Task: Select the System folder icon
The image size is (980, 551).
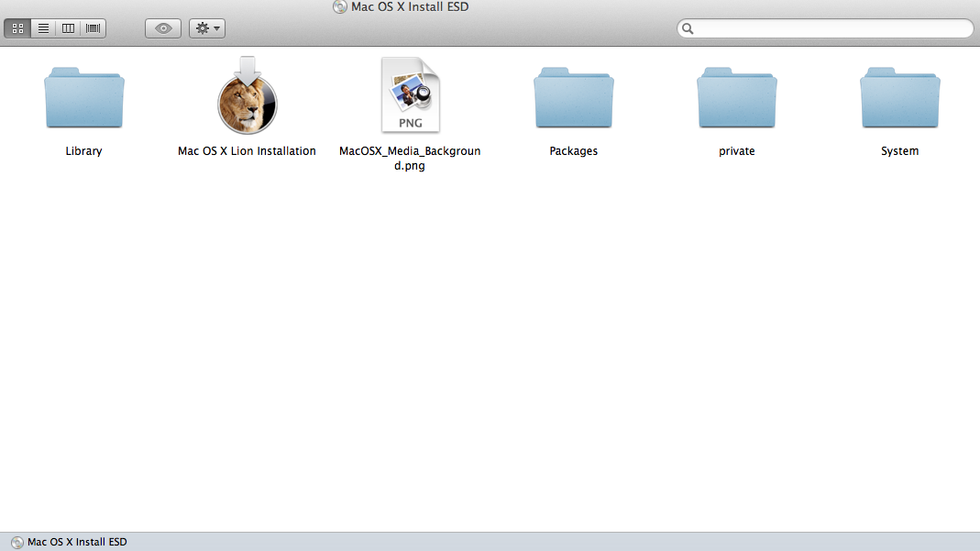Action: pyautogui.click(x=900, y=97)
